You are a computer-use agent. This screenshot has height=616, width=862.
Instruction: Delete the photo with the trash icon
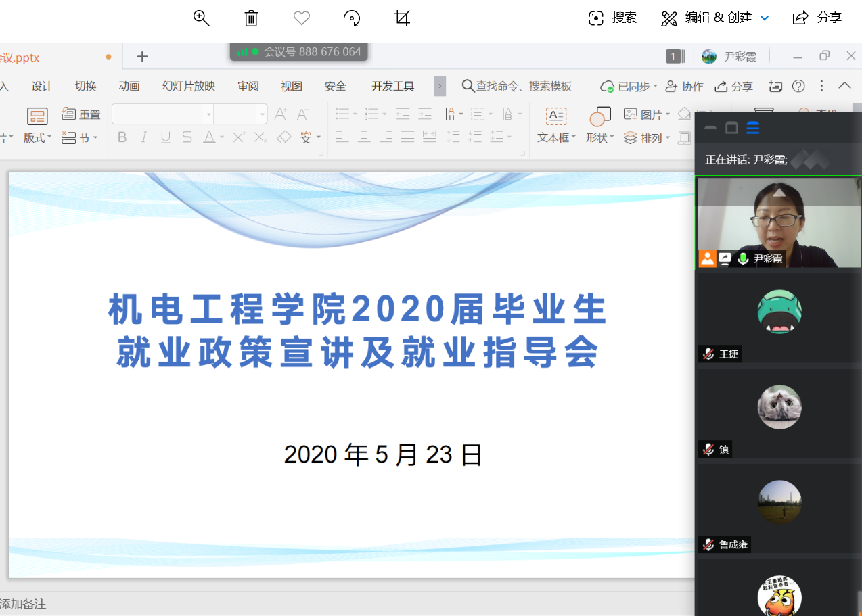pos(251,18)
